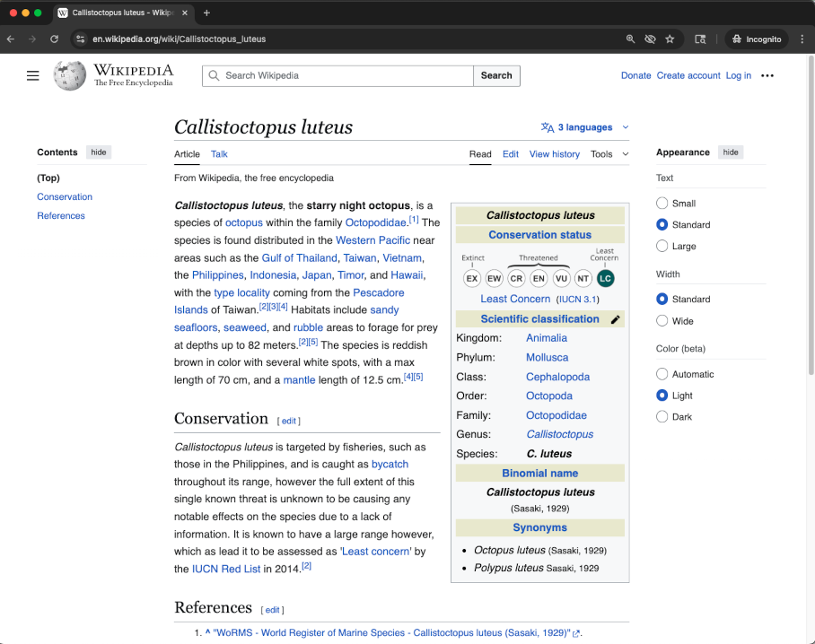Open the Wikipedia hamburger main menu
This screenshot has width=815, height=644.
33,76
